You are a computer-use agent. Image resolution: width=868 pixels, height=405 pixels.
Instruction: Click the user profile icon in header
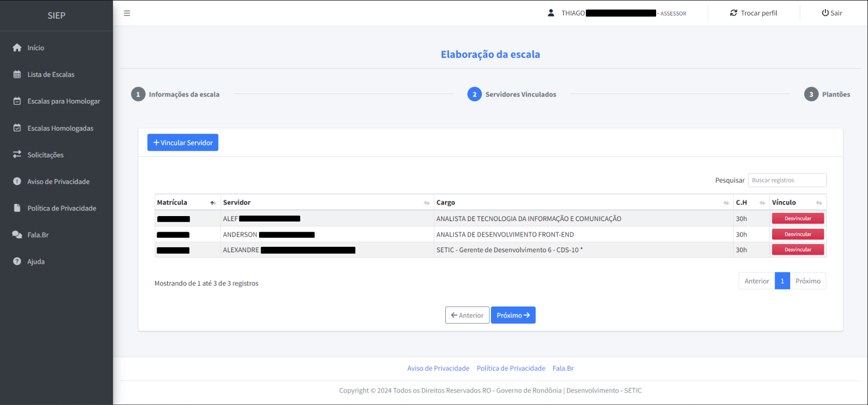[551, 13]
